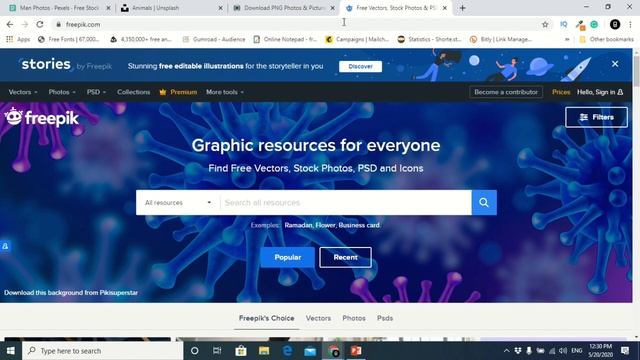Switch to Freepik's Choice tab
The height and width of the screenshot is (360, 640).
pos(267,318)
